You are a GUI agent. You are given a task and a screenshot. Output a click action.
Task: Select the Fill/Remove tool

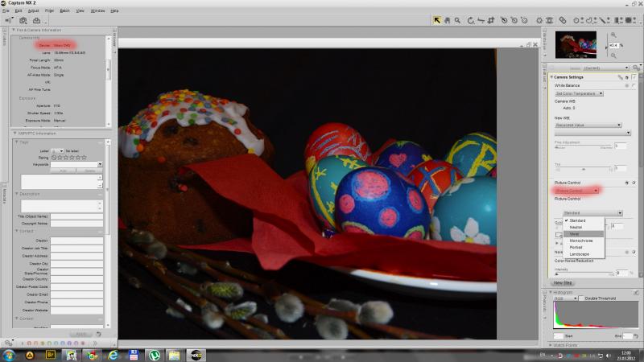630,20
